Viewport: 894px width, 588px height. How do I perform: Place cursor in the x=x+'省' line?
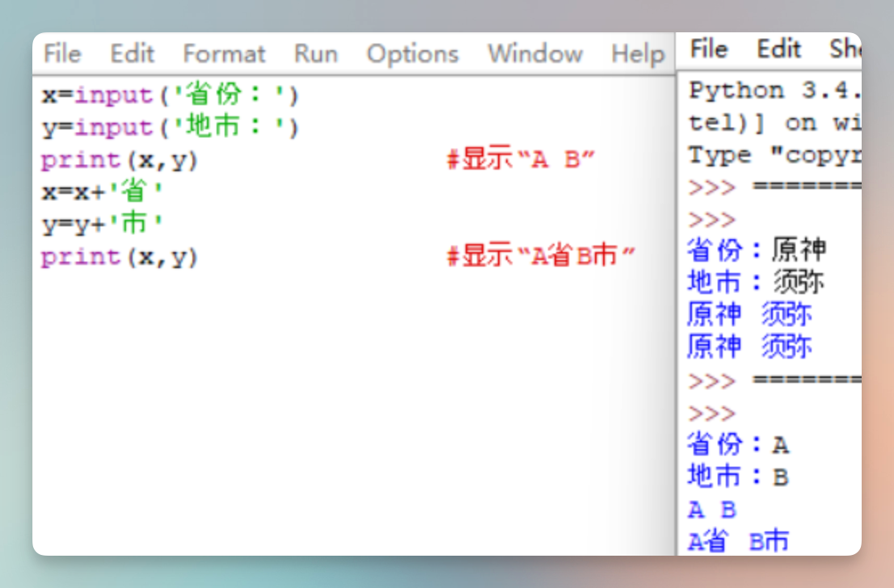pos(103,192)
